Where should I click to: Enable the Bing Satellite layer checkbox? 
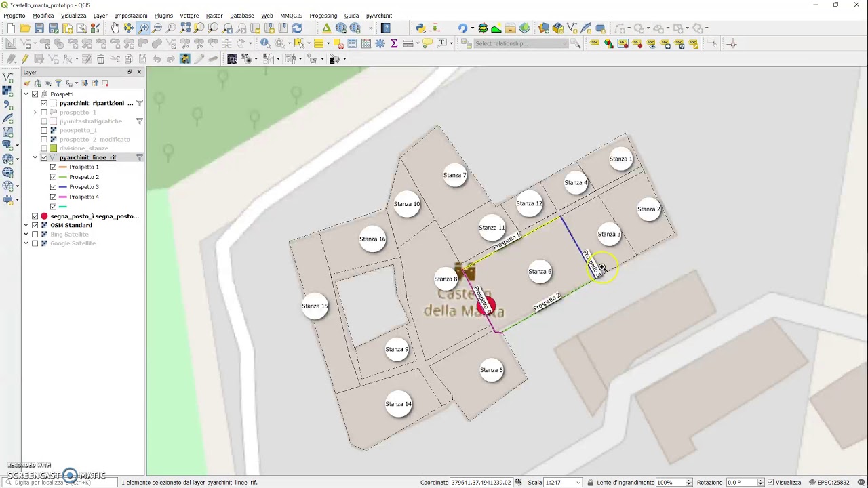click(35, 235)
